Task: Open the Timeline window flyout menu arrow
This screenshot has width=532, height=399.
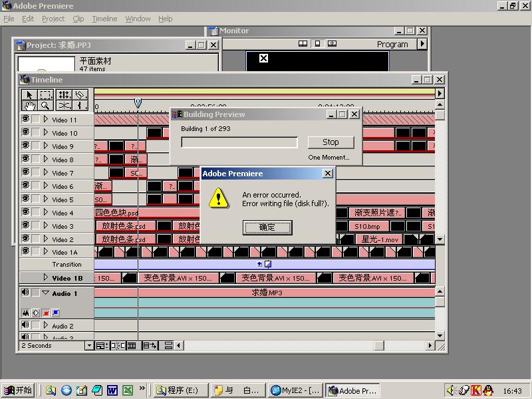Action: tap(440, 93)
